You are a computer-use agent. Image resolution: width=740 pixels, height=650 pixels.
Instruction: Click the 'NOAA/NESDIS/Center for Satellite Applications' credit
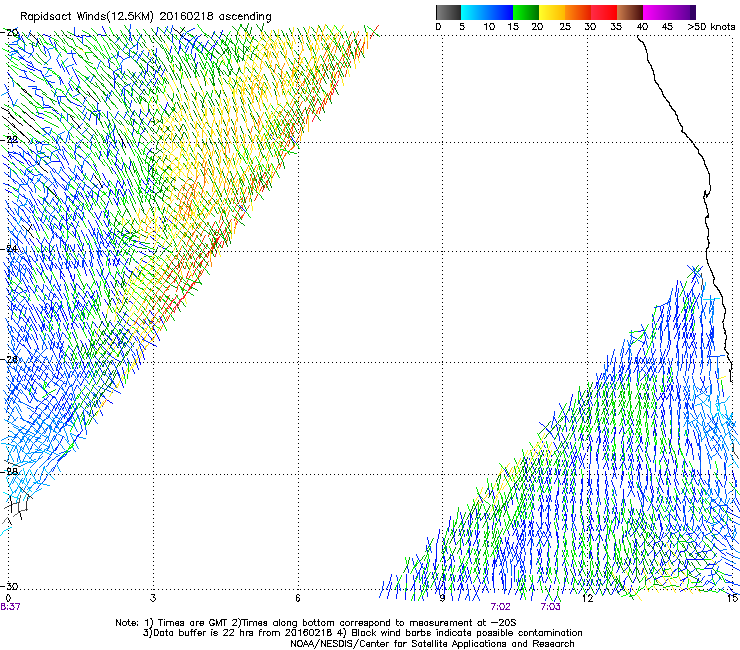pos(432,644)
